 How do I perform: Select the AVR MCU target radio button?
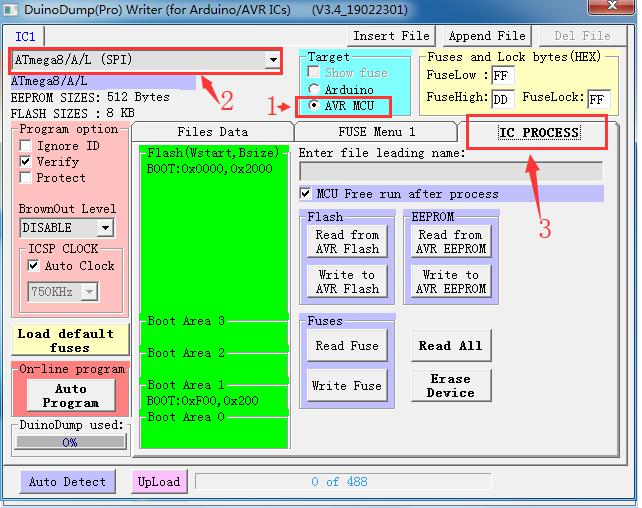coord(314,106)
